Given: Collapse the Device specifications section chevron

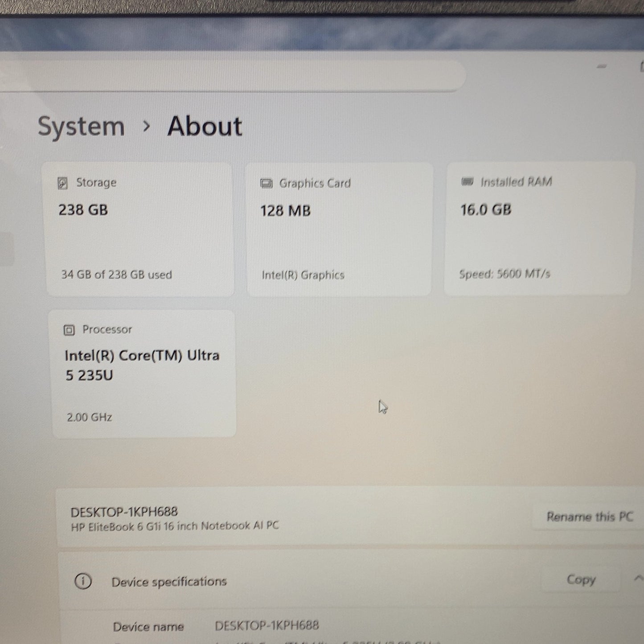Looking at the screenshot, I should click(x=638, y=578).
